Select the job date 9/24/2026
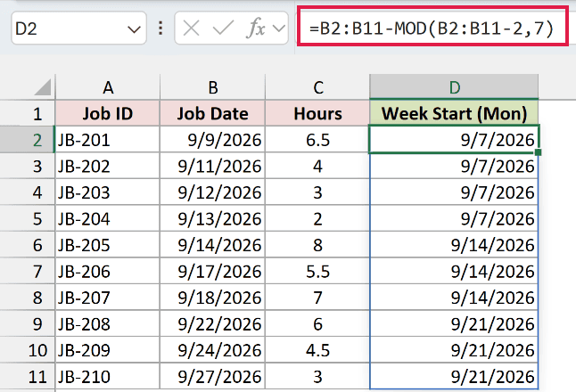This screenshot has width=576, height=392. 213,350
